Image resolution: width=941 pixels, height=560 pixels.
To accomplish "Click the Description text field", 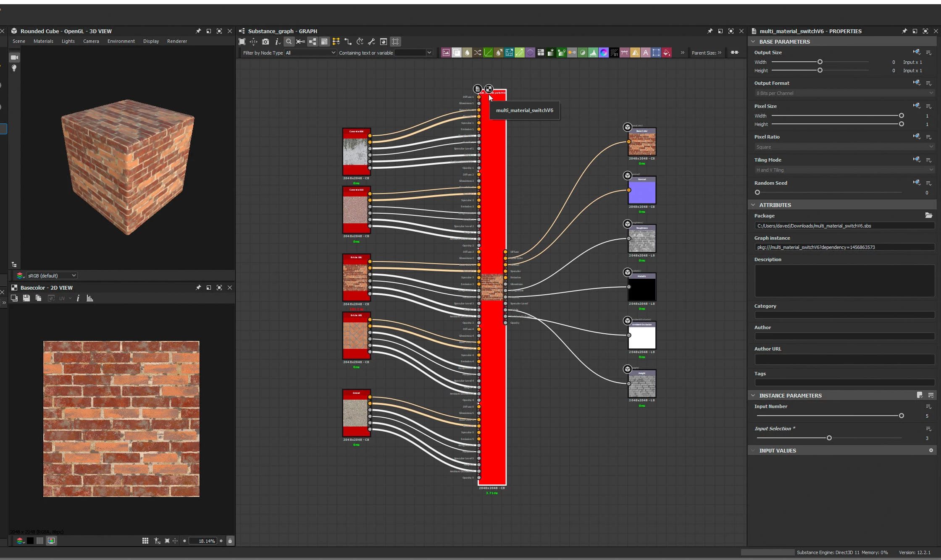I will (x=844, y=281).
